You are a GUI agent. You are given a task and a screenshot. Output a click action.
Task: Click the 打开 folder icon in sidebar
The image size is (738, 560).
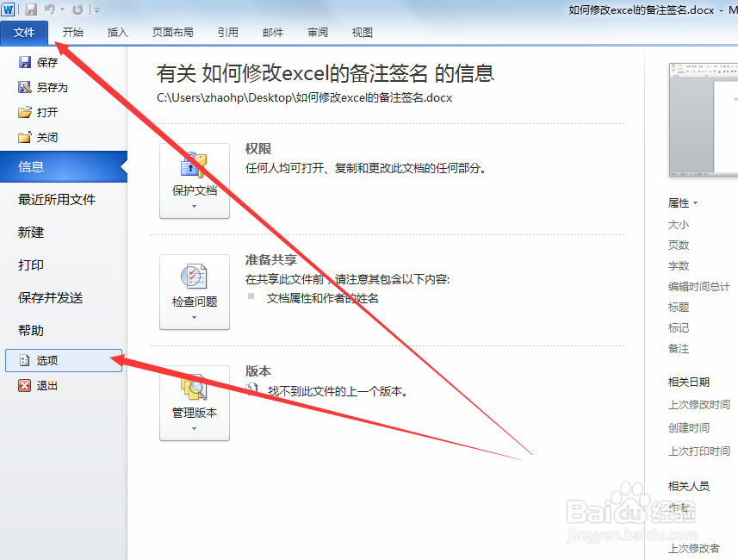(24, 112)
